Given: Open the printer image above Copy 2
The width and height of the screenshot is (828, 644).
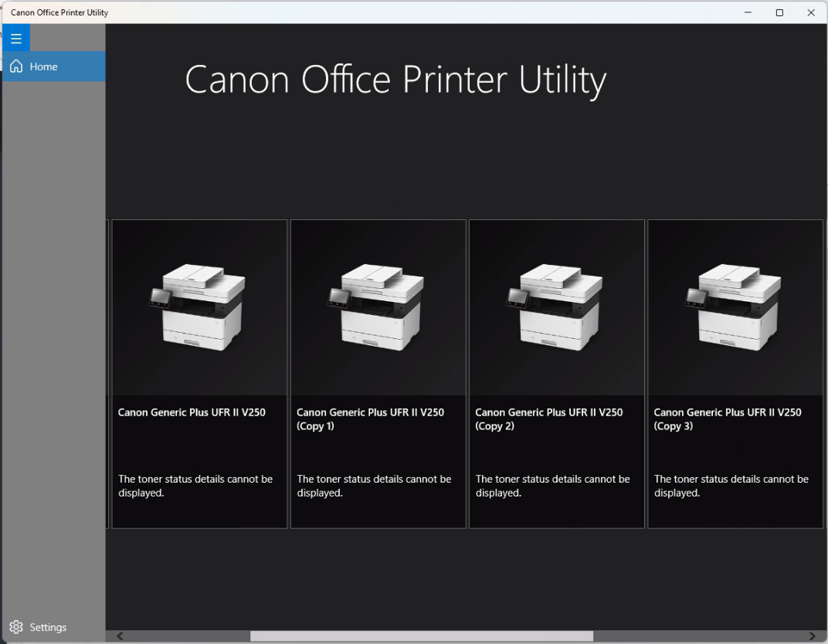Looking at the screenshot, I should pos(556,307).
